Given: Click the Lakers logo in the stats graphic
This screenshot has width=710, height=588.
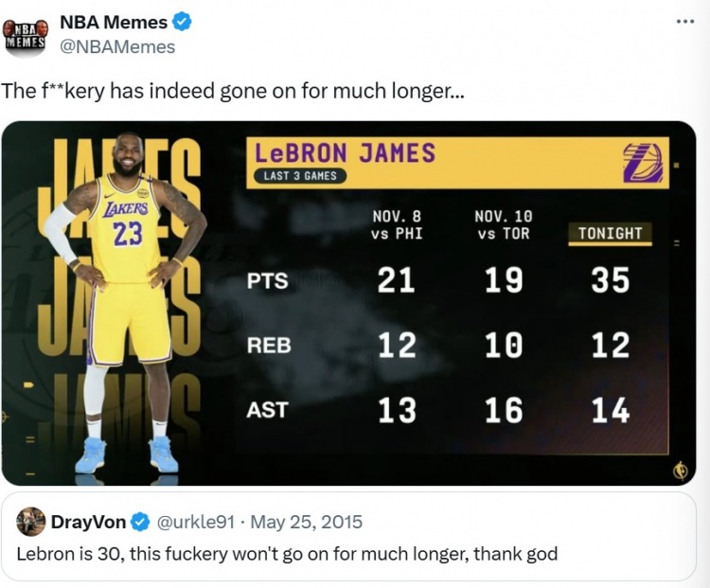Looking at the screenshot, I should click(x=643, y=162).
